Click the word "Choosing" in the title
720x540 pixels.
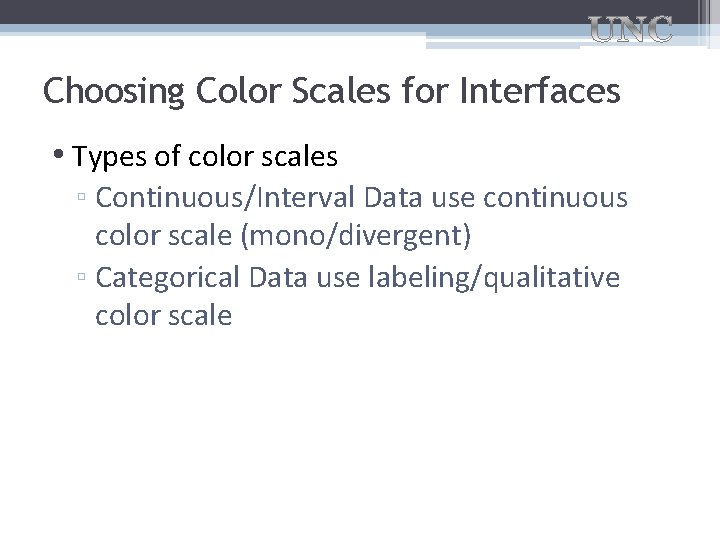tap(115, 92)
